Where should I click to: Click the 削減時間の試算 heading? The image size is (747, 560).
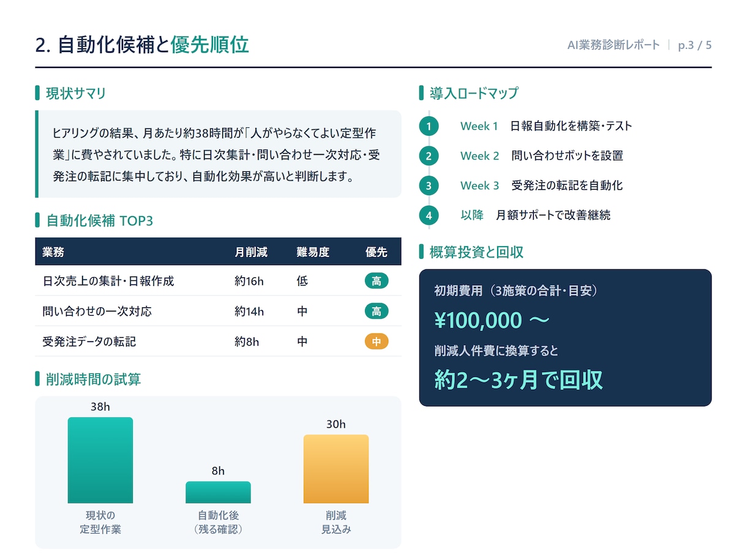94,379
